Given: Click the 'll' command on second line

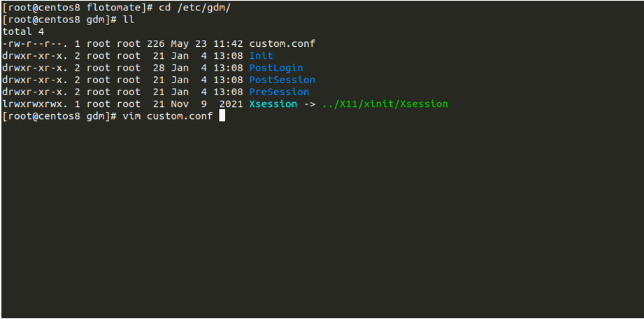Looking at the screenshot, I should click(x=128, y=20).
